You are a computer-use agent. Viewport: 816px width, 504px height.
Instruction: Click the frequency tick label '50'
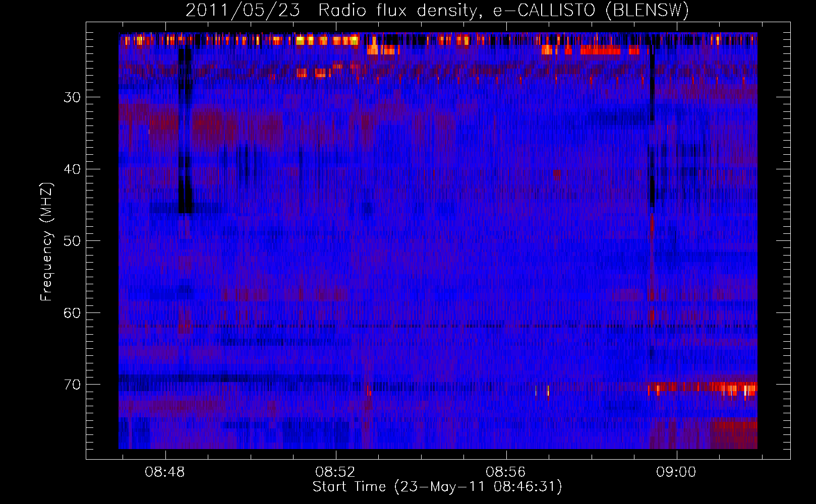coord(72,241)
